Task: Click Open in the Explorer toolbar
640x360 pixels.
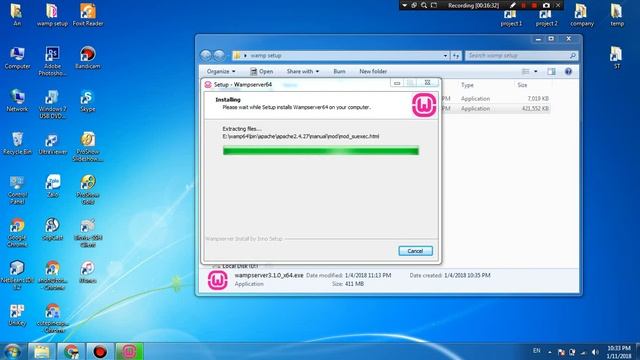Action: 261,71
